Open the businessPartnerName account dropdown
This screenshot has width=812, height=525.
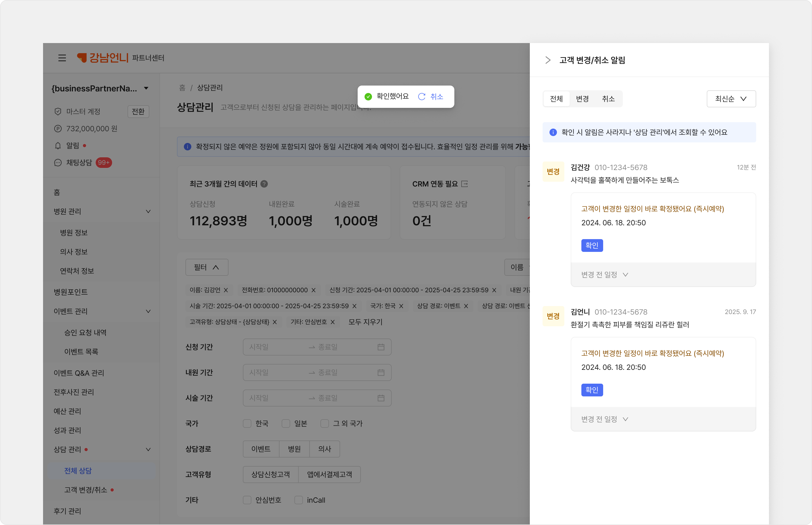146,88
